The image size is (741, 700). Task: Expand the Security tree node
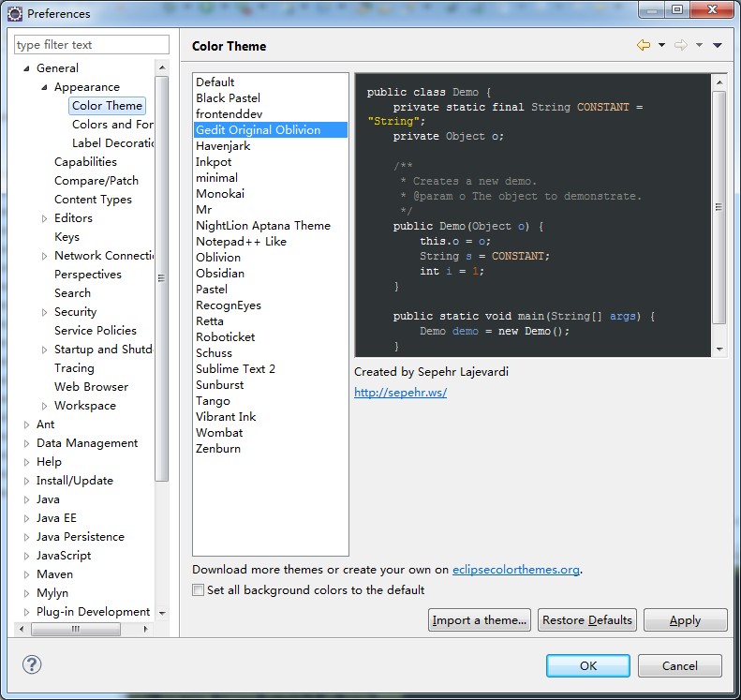click(x=44, y=312)
